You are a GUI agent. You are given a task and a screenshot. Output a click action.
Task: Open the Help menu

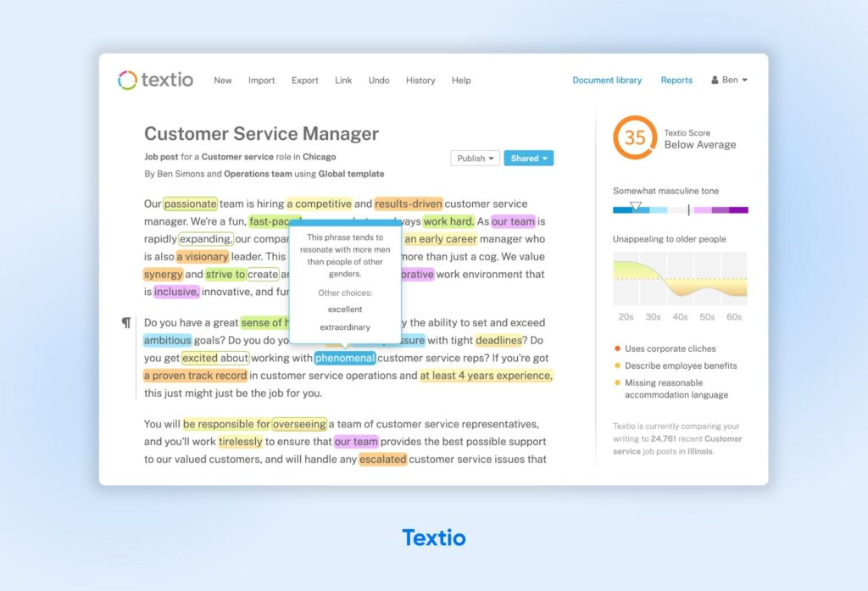461,81
